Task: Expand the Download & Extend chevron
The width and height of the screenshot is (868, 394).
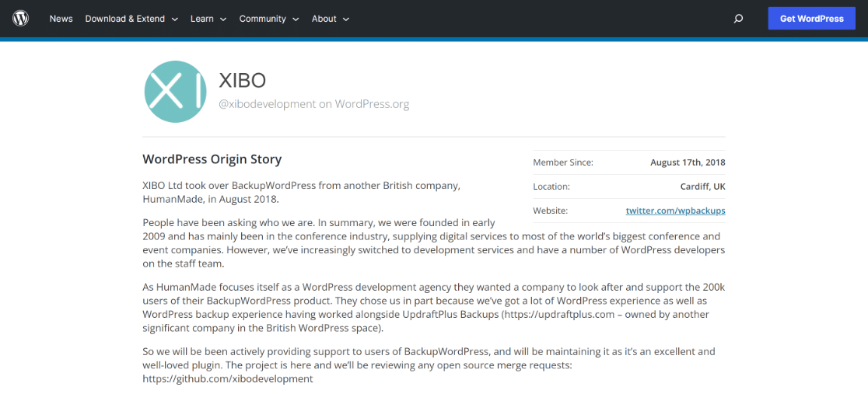Action: [x=174, y=19]
